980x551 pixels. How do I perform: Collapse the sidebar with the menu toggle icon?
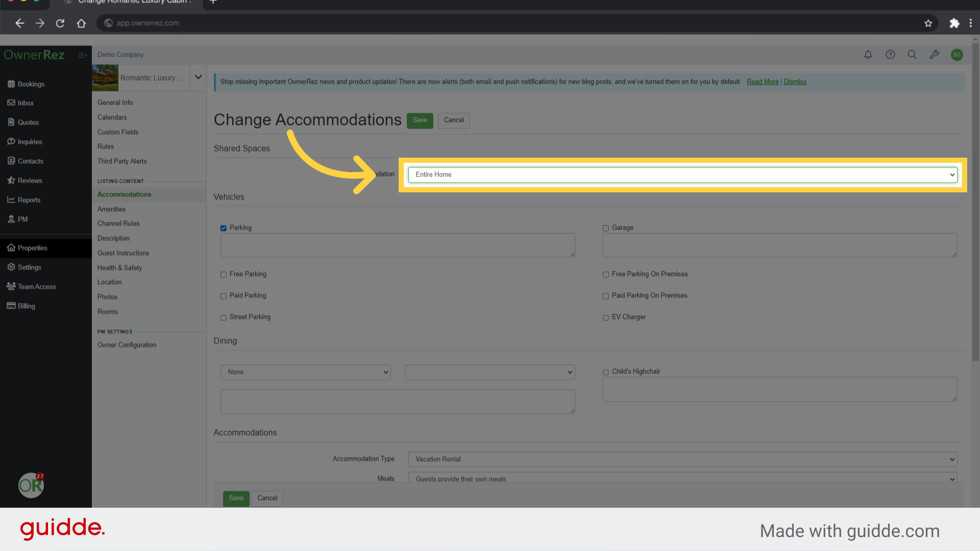82,55
